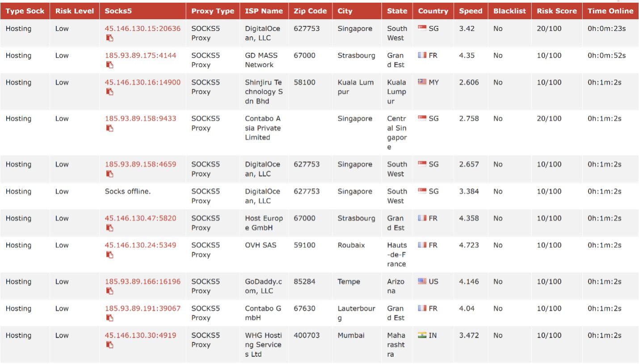Image resolution: width=639 pixels, height=364 pixels.
Task: Click the Country column header
Action: [433, 11]
